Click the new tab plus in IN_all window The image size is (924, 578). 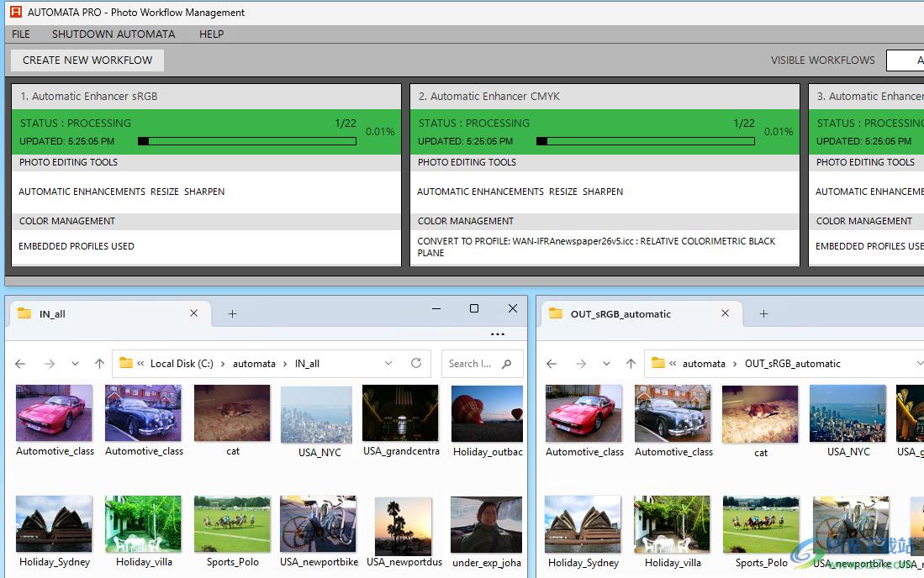pyautogui.click(x=233, y=314)
